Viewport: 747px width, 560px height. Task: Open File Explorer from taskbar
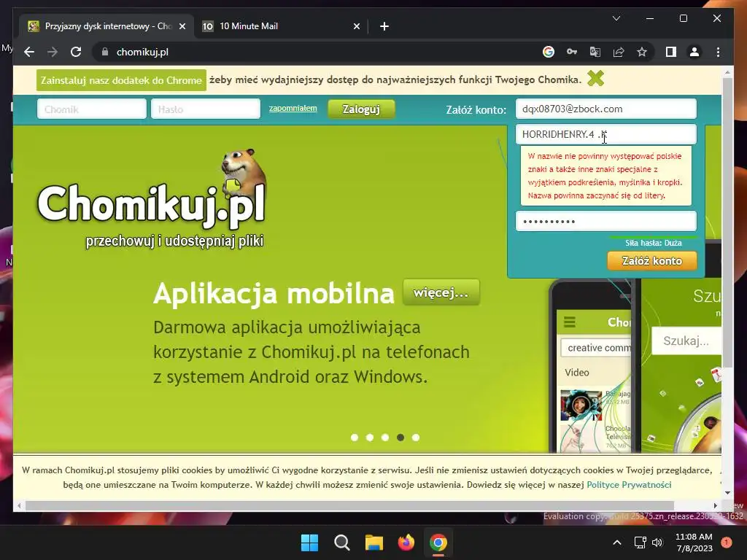point(374,542)
